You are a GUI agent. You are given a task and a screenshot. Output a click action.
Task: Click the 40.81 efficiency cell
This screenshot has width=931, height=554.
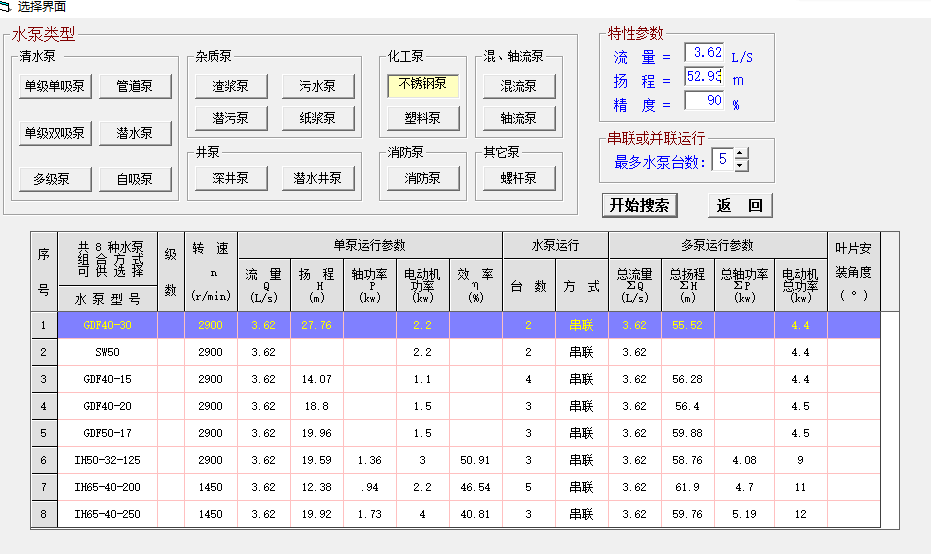click(x=476, y=514)
